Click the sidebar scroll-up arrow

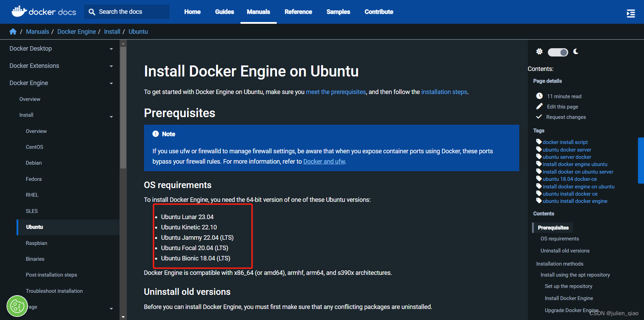pos(123,44)
